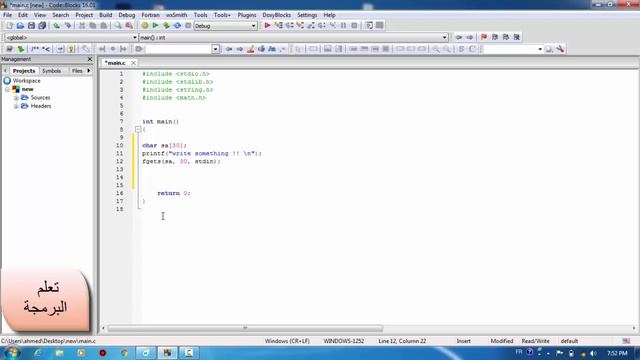Click the Windows Start button
This screenshot has height=360, width=640.
point(12,353)
